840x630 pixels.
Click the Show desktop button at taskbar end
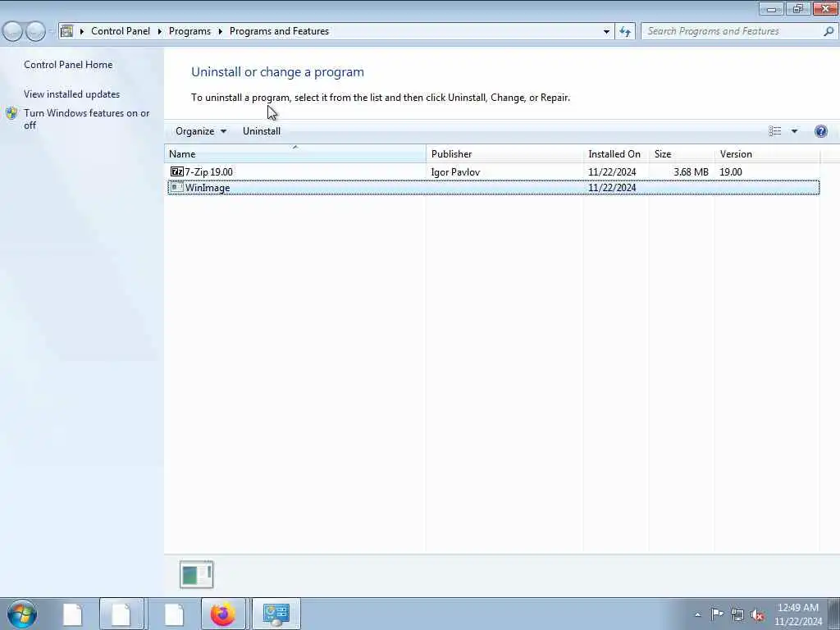tap(834, 614)
